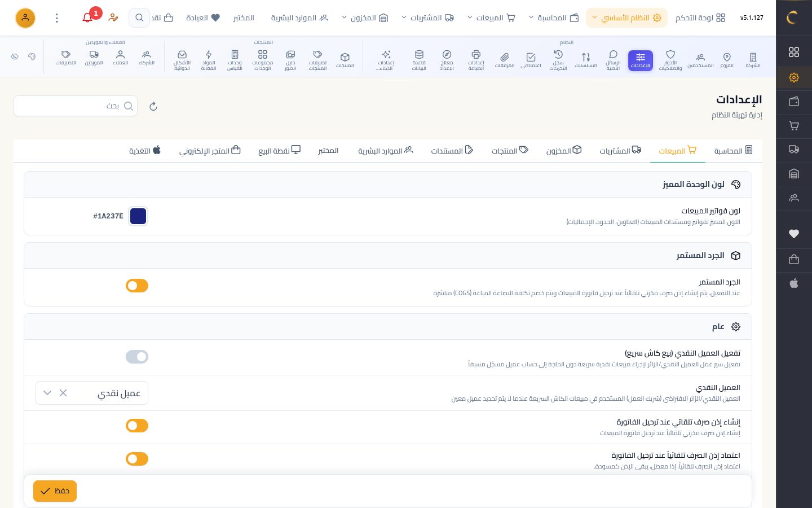The height and width of the screenshot is (508, 812).
Task: Switch to the الموارد البشرية settings tab
Action: (x=386, y=151)
